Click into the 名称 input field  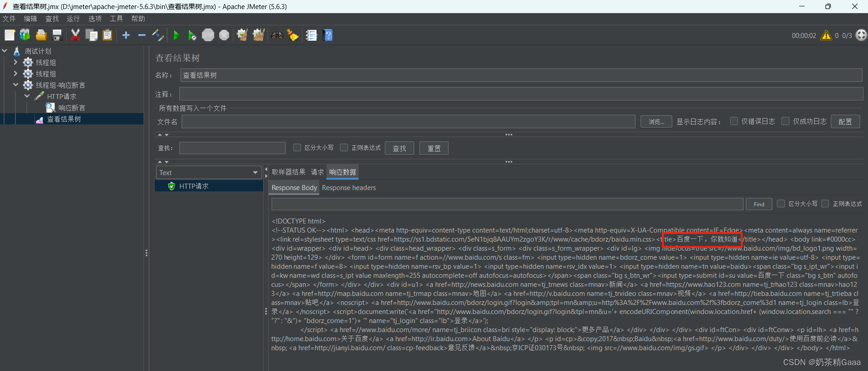(521, 75)
